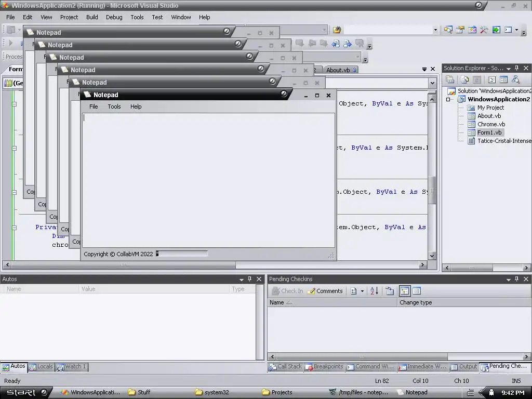Close the active editor document with X
This screenshot has height=399, width=532.
[x=433, y=69]
